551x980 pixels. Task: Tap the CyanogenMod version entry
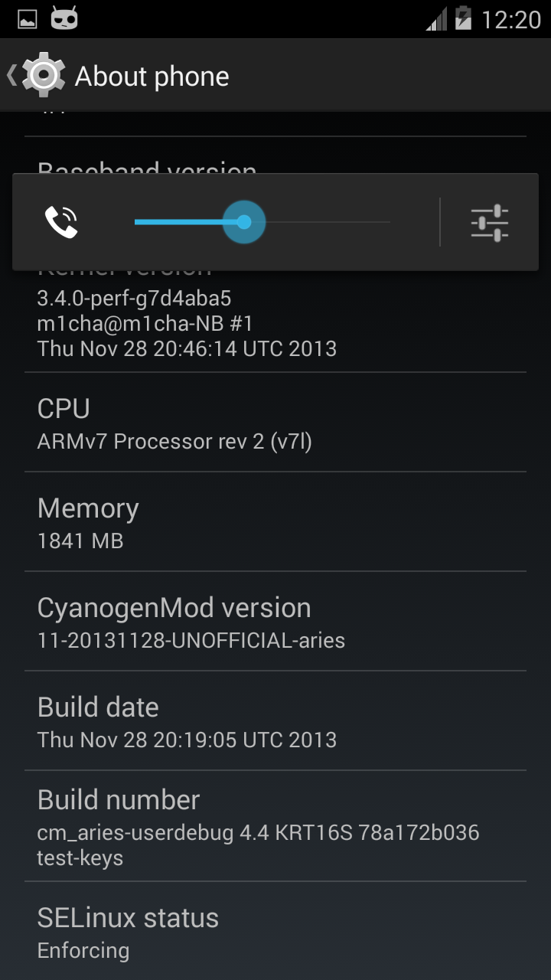[x=275, y=622]
